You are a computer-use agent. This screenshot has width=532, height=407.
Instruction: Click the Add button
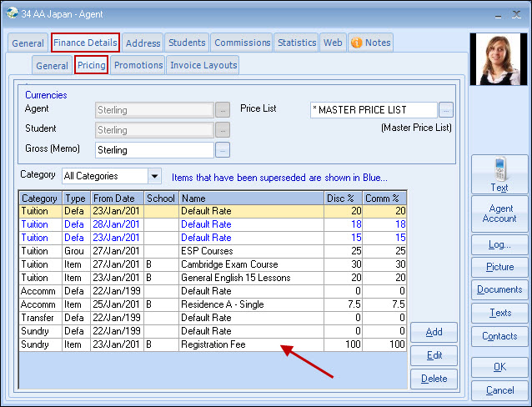[434, 332]
